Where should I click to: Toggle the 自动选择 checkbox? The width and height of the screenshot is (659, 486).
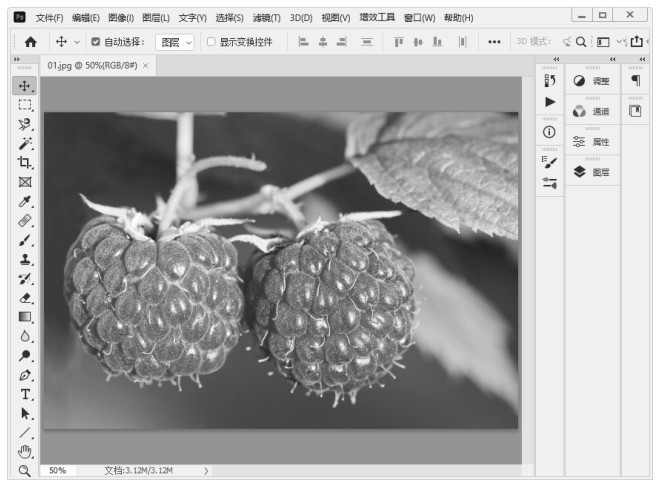(95, 42)
